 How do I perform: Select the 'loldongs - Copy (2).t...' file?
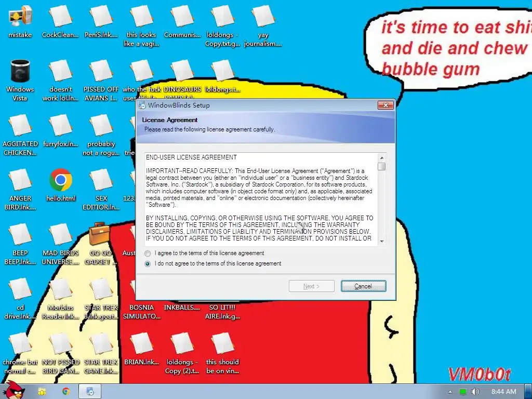[182, 354]
